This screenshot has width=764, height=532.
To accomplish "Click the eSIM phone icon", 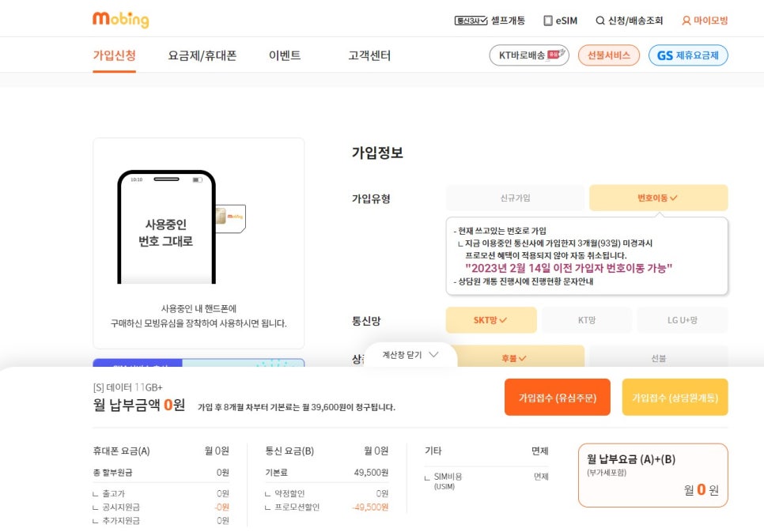I will 548,21.
